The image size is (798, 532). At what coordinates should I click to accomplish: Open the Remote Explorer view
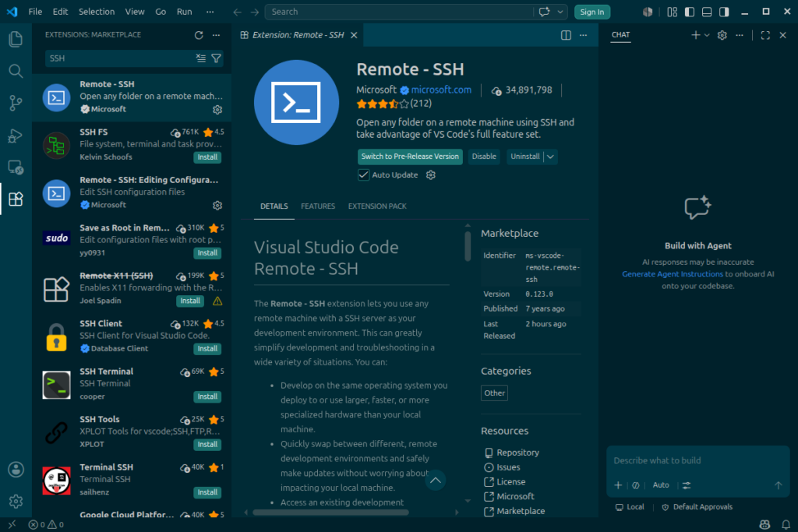point(16,167)
